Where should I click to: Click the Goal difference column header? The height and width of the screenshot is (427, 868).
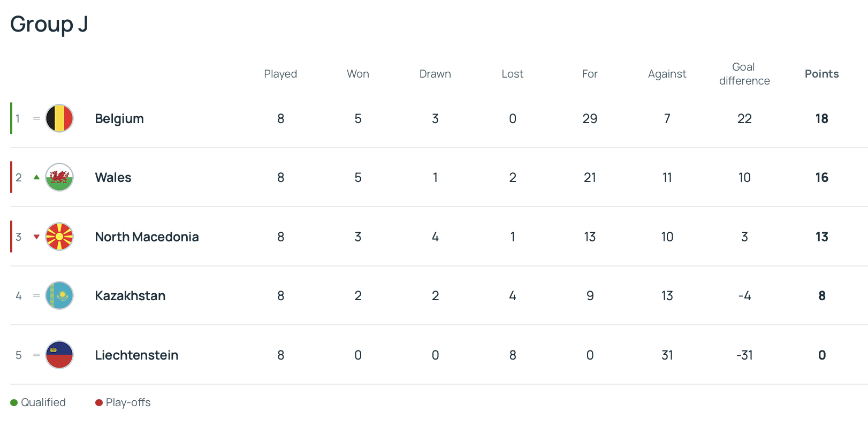point(744,74)
